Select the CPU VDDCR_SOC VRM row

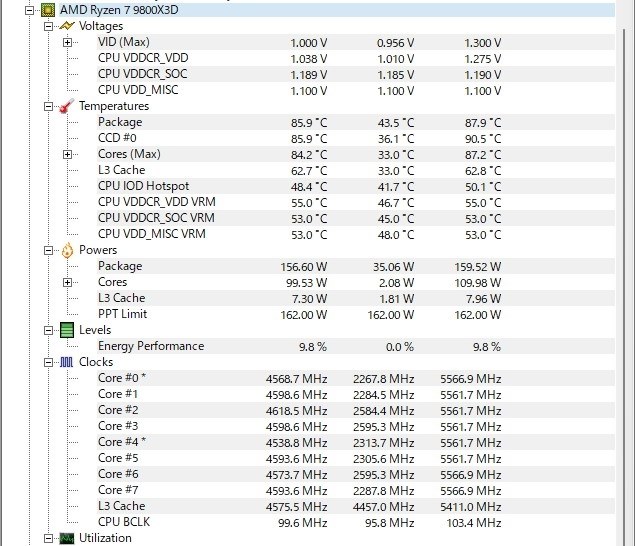[356, 218]
